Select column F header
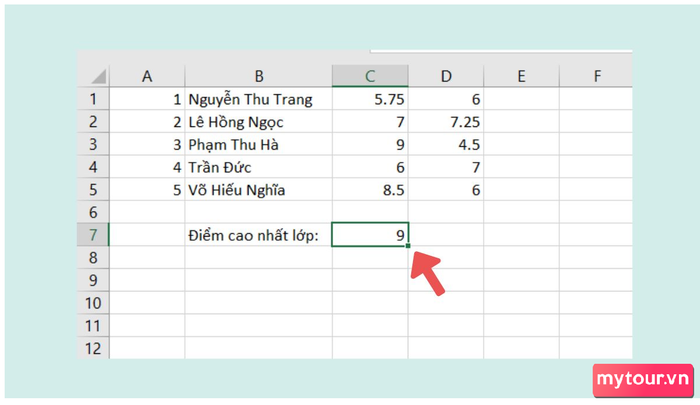The width and height of the screenshot is (700, 405). click(596, 76)
